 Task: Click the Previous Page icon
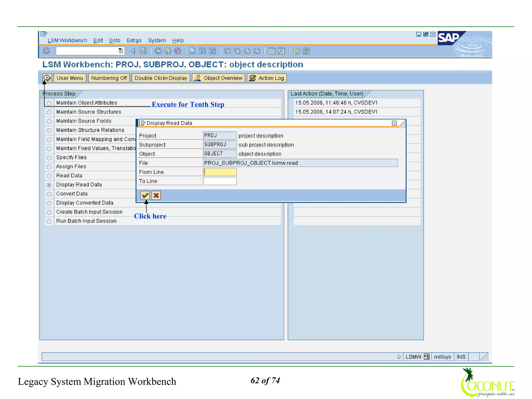click(237, 51)
